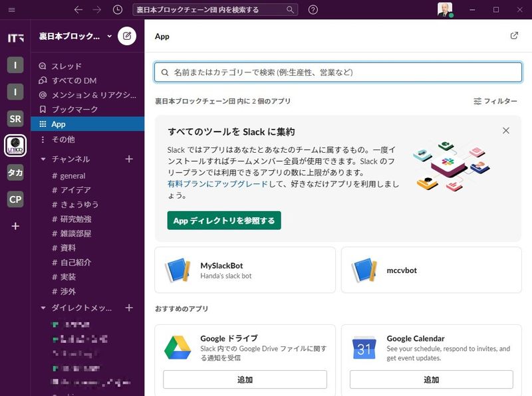532x396 pixels.
Task: Dismiss the Slack tools banner
Action: 506,131
